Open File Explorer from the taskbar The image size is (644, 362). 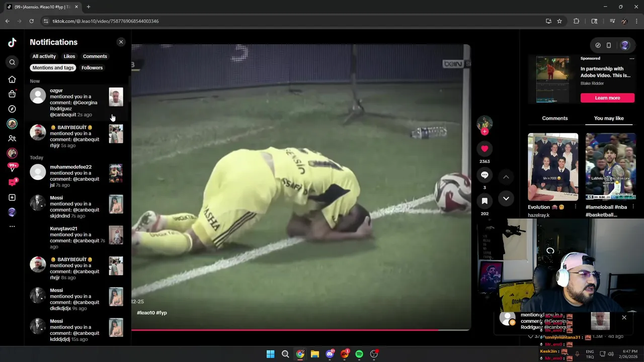(315, 354)
